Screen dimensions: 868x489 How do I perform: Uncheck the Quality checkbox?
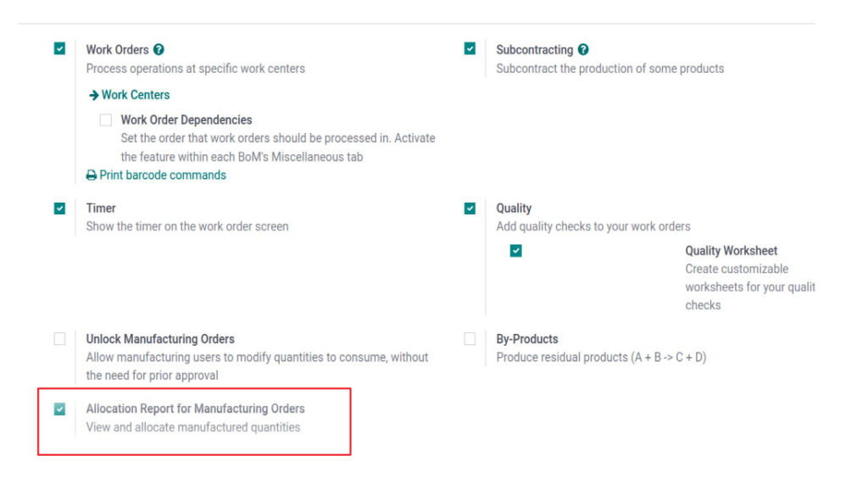click(x=470, y=208)
